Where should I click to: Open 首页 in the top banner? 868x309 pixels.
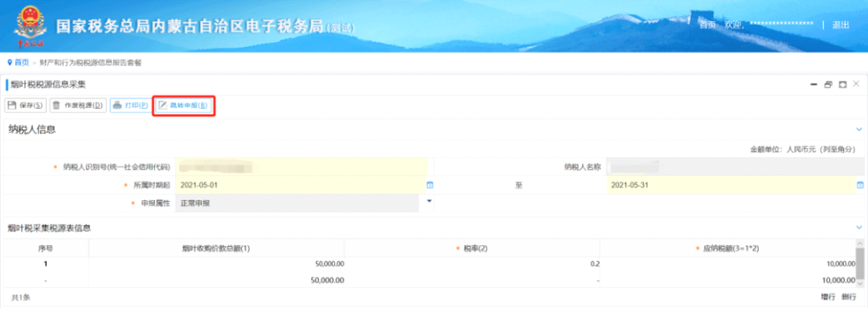coord(707,25)
